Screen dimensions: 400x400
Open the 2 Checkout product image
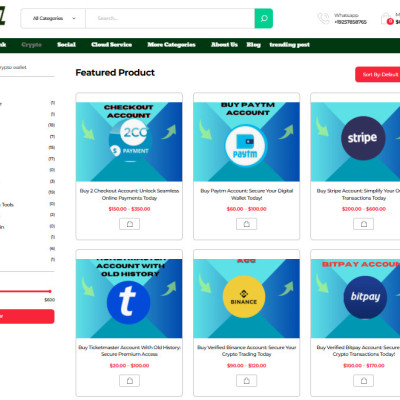[x=129, y=142]
